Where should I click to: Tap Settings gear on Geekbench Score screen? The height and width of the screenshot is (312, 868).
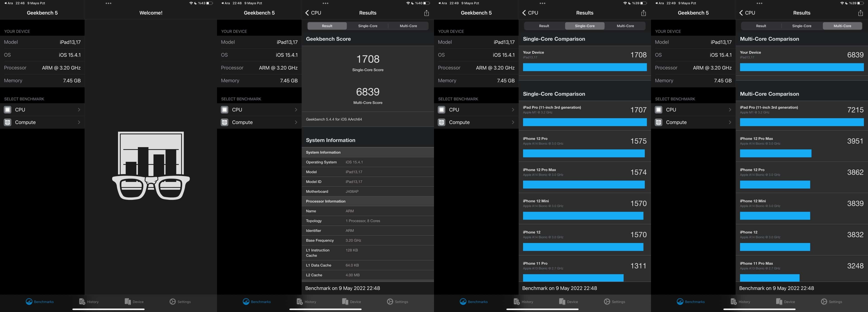pos(390,302)
